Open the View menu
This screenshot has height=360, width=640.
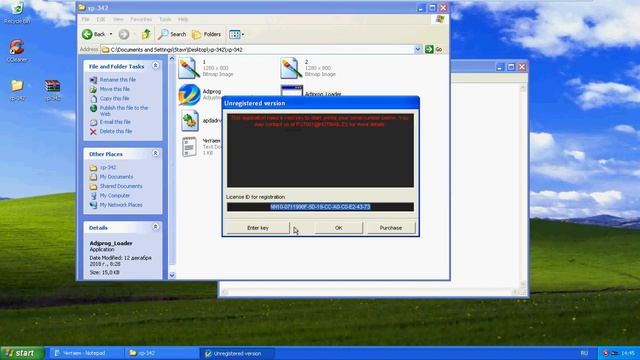[x=118, y=19]
